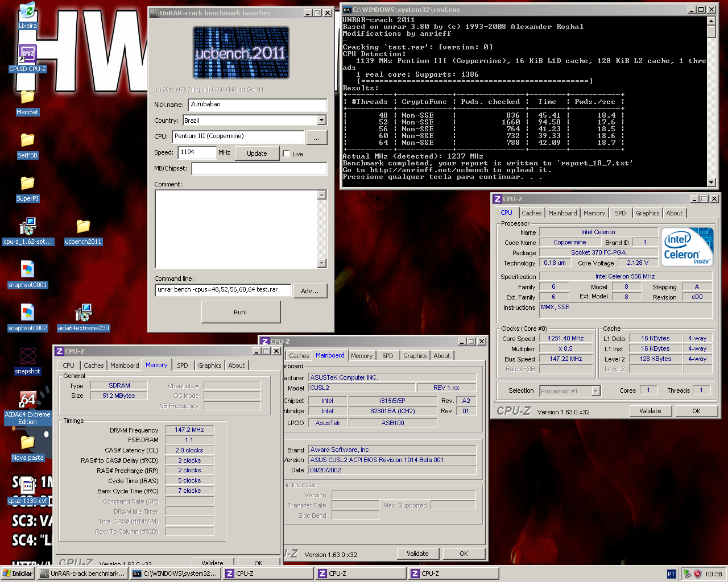Open About tab in Mainboard CPU-Z window
The image size is (728, 582).
[442, 356]
